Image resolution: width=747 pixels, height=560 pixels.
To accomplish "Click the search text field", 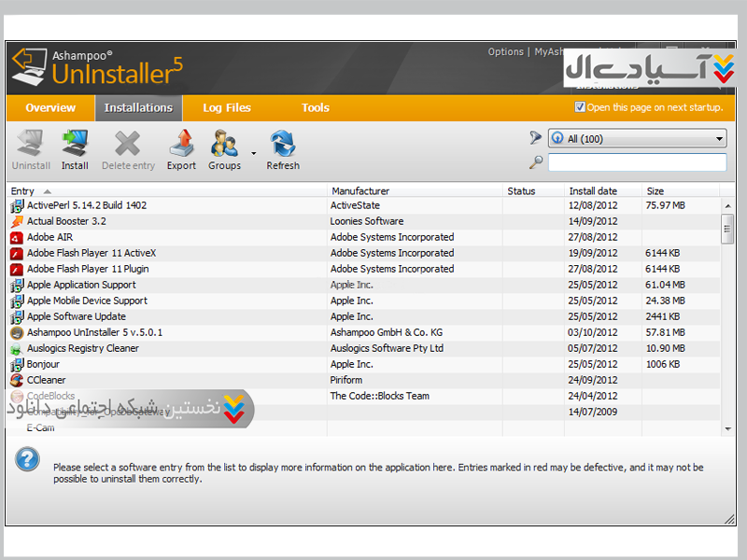I will point(637,163).
